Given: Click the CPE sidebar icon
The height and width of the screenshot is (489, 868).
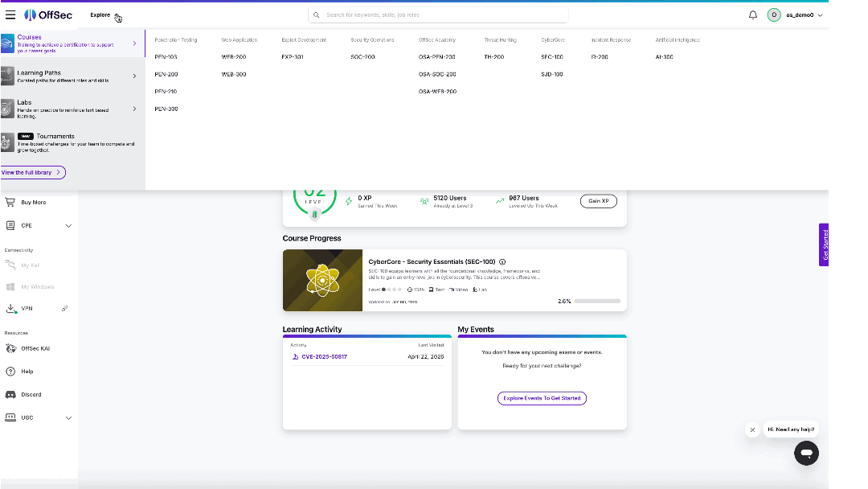Looking at the screenshot, I should coord(10,225).
